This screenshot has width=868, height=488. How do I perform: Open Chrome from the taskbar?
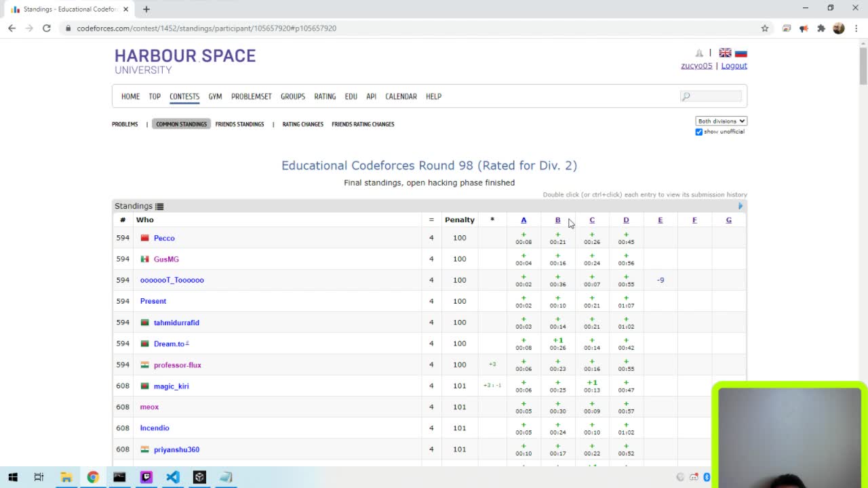point(93,477)
